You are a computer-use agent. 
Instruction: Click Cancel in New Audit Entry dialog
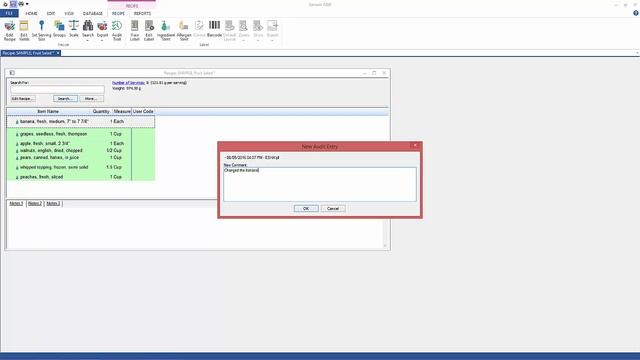pyautogui.click(x=333, y=209)
